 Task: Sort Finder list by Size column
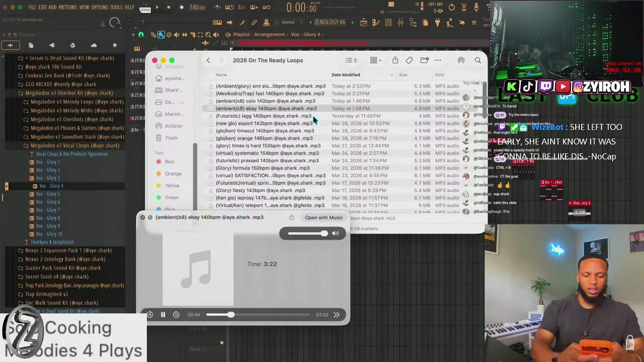click(x=403, y=75)
